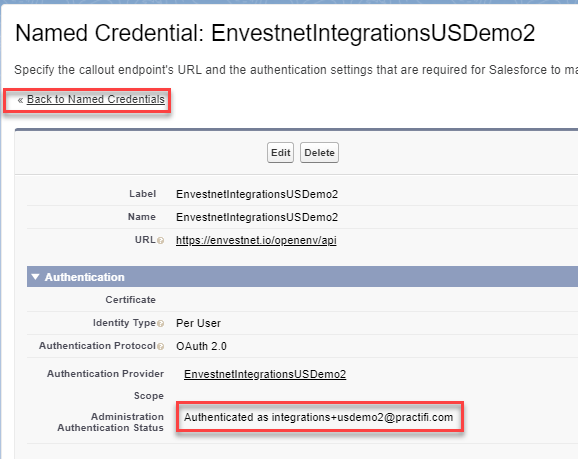The width and height of the screenshot is (578, 459).
Task: Collapse the Authentication section triangle
Action: point(35,277)
